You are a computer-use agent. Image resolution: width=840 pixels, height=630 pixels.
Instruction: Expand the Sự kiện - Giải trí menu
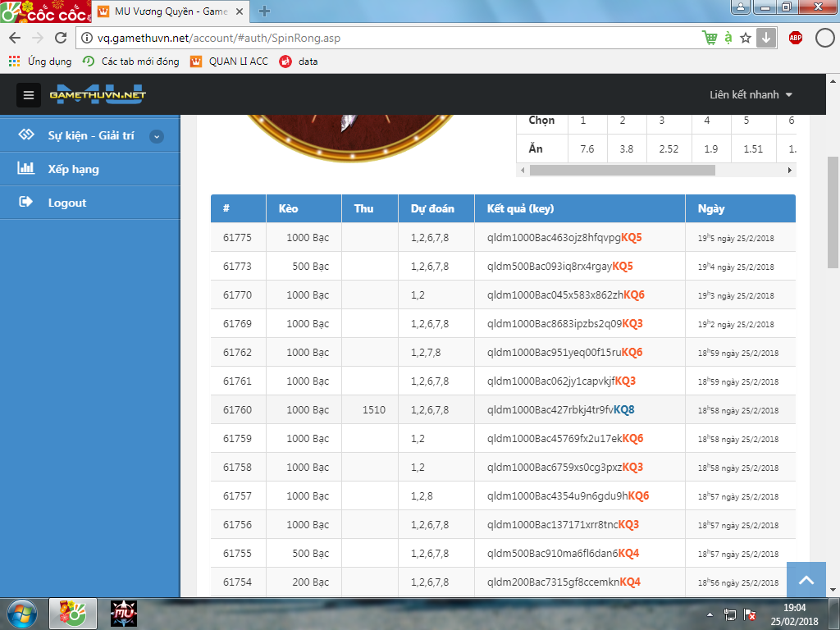click(x=157, y=136)
